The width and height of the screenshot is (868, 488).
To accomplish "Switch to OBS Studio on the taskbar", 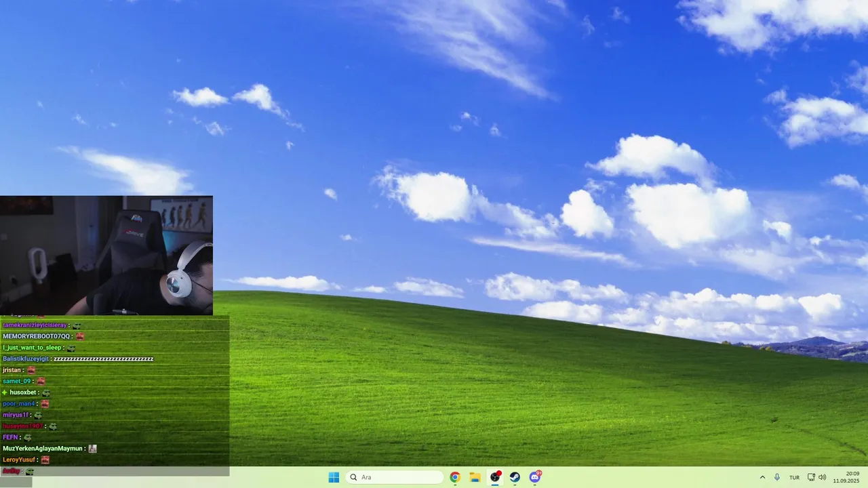I will pos(495,477).
